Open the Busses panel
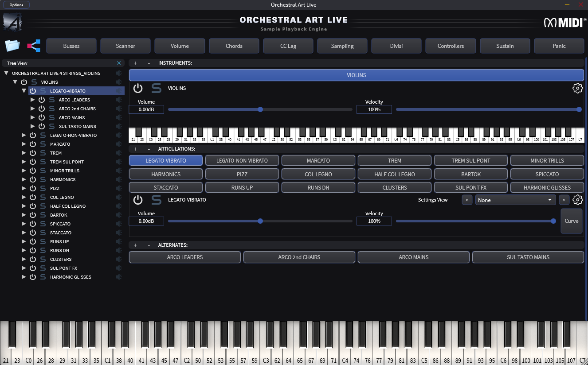The width and height of the screenshot is (588, 365). [71, 46]
